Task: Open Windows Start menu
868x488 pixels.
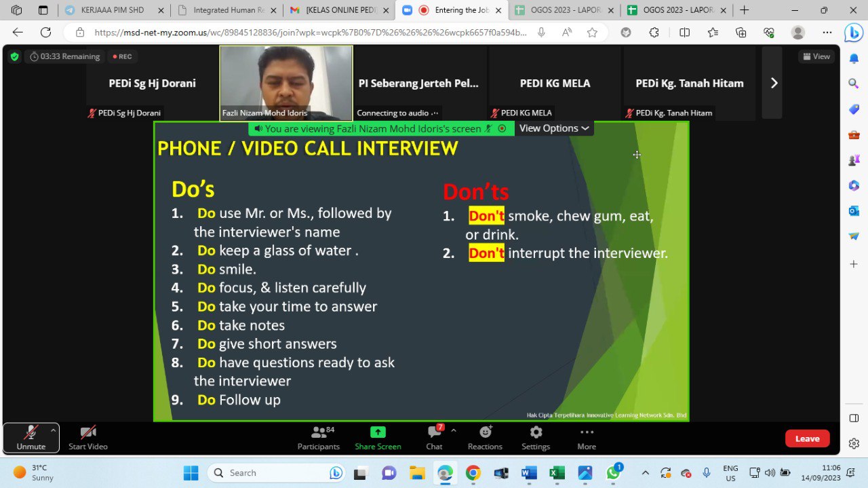Action: [191, 473]
